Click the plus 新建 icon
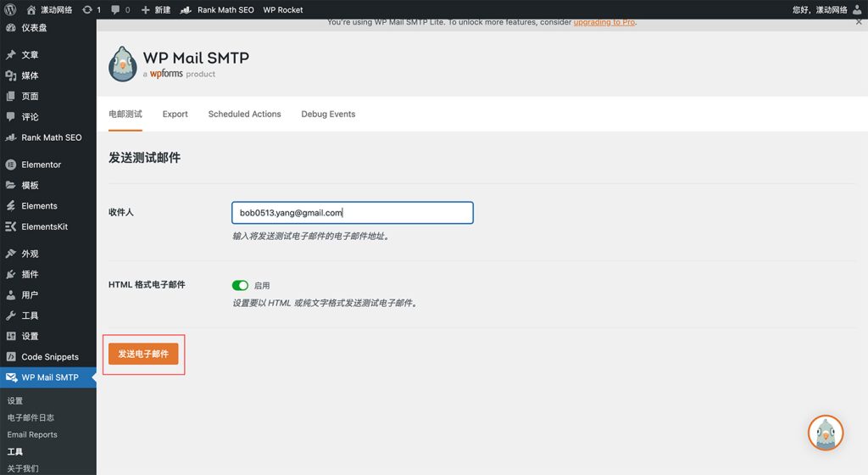868x475 pixels. [146, 9]
